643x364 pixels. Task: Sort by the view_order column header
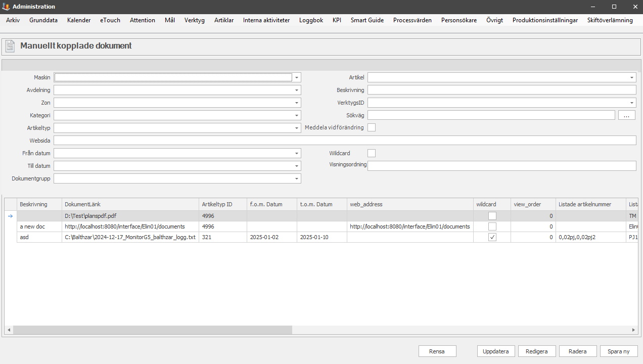(x=533, y=204)
